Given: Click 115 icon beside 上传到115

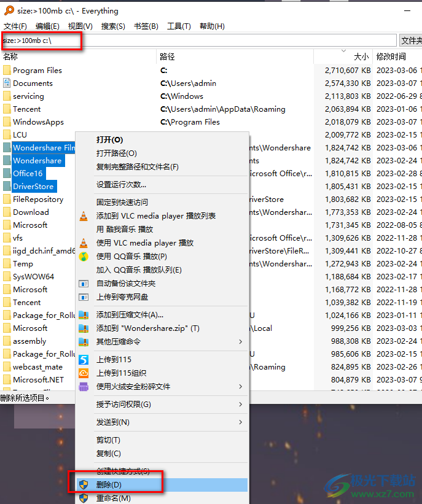Looking at the screenshot, I should 84,359.
